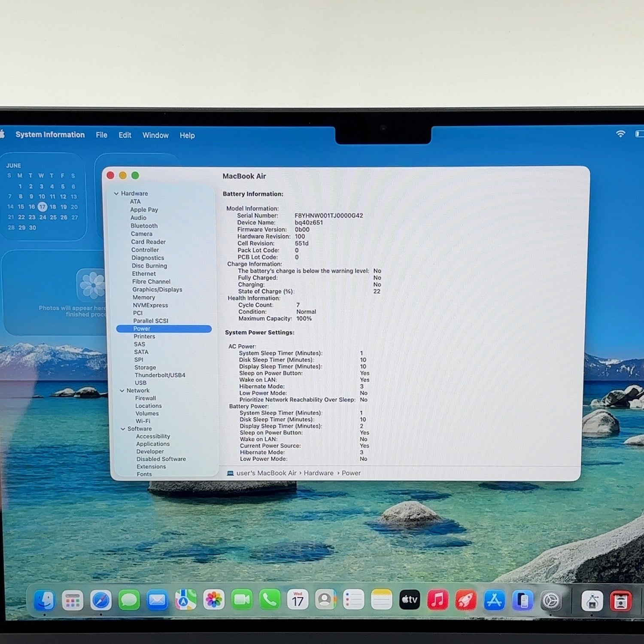644x644 pixels.
Task: Select Extensions under Software
Action: pos(151,467)
